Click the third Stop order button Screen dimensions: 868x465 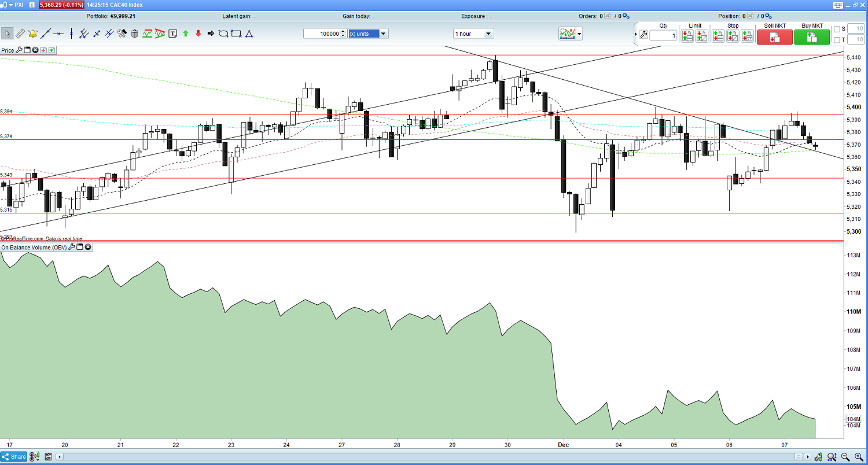(x=747, y=36)
